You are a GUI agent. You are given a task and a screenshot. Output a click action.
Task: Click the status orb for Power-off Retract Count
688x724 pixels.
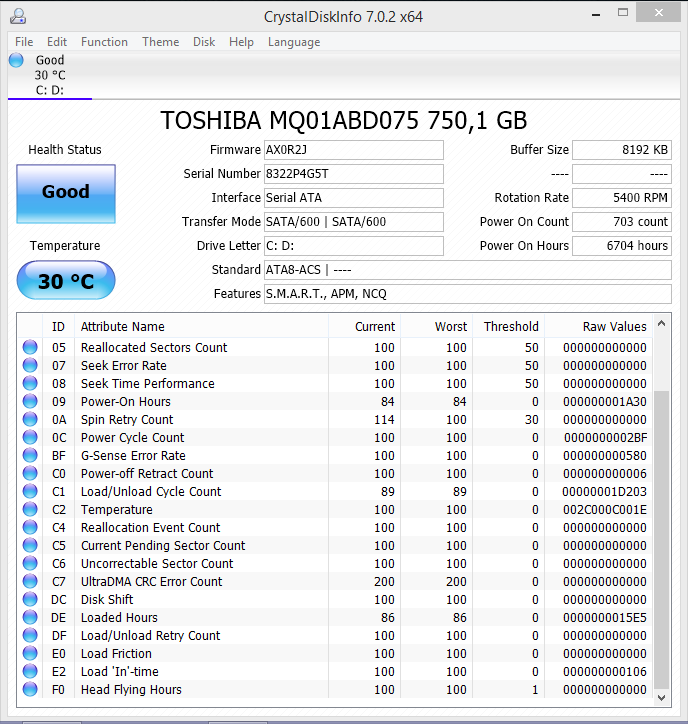click(30, 473)
